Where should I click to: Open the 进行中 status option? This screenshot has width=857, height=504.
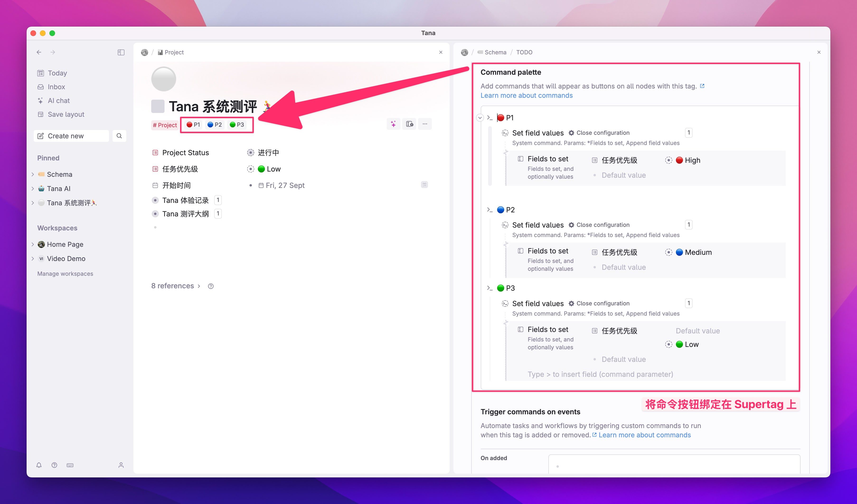click(x=268, y=153)
